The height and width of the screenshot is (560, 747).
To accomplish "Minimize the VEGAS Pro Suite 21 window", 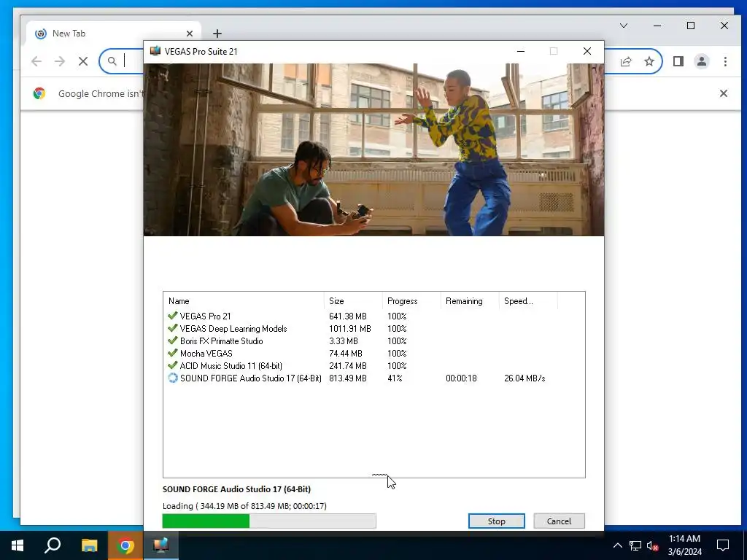I will pos(521,51).
